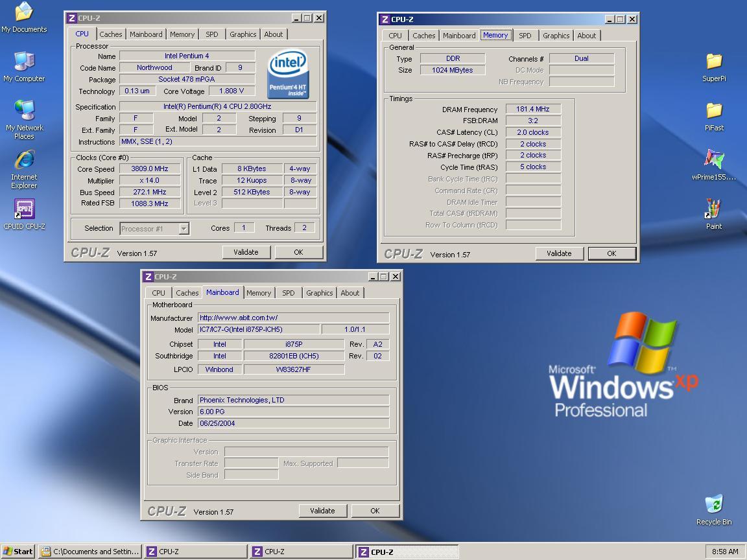The image size is (747, 560).
Task: Click CPU-Z logo icon in CPU window titlebar
Action: tap(72, 18)
